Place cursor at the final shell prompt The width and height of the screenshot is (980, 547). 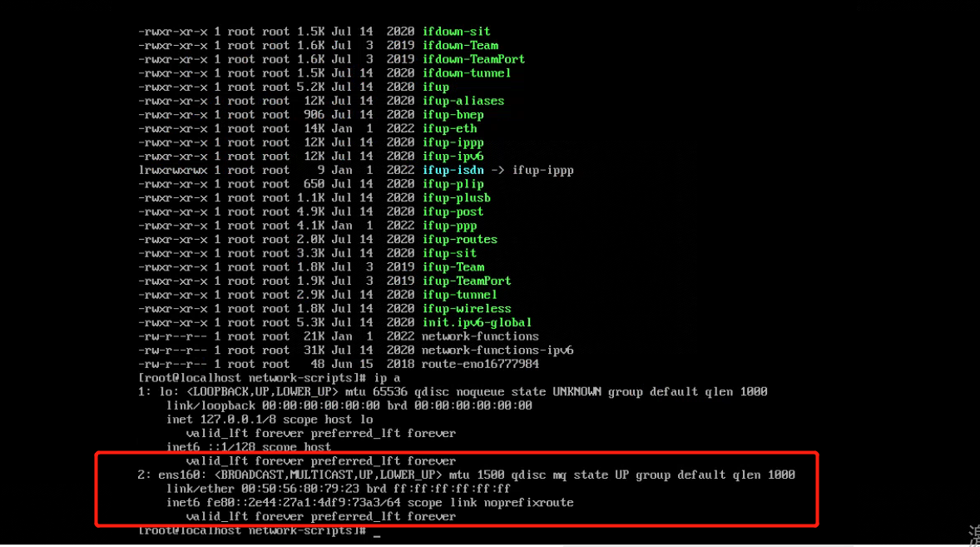(377, 531)
